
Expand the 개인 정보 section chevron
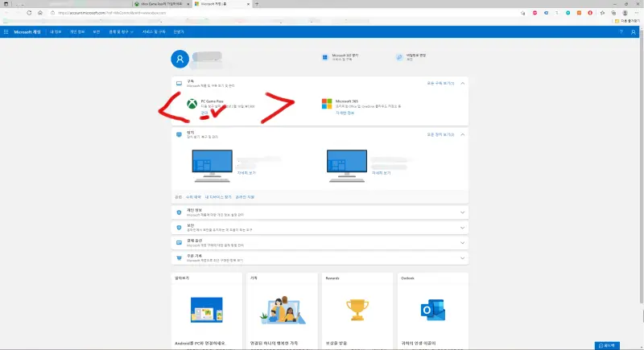462,212
